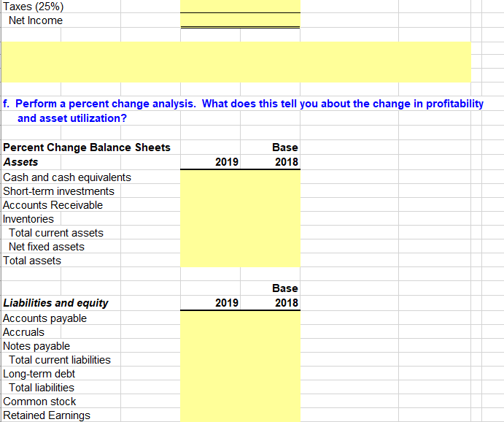Click the 2019 cell for Total current liabilities
504x422 pixels.
click(210, 359)
